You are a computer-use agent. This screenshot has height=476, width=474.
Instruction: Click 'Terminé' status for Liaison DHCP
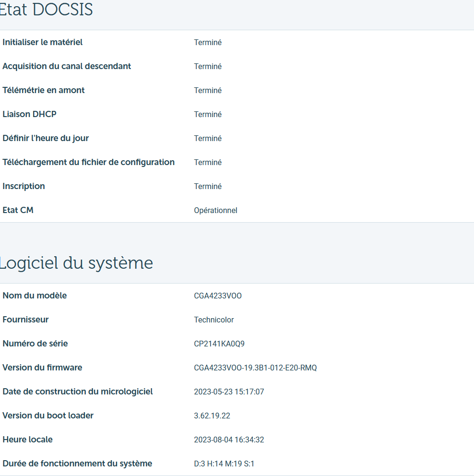click(x=208, y=115)
